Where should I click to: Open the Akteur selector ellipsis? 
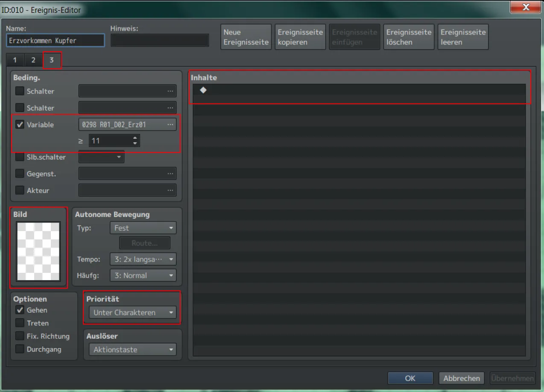pyautogui.click(x=170, y=190)
